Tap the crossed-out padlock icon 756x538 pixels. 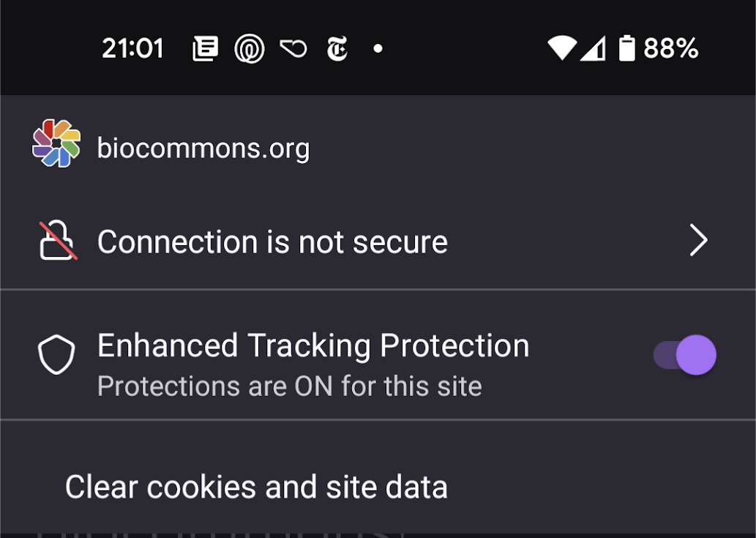click(x=56, y=240)
